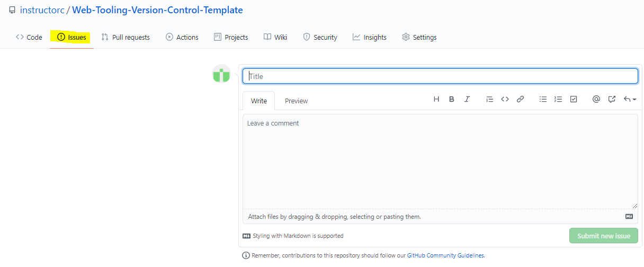Reference an issue or pull request icon

coord(612,99)
